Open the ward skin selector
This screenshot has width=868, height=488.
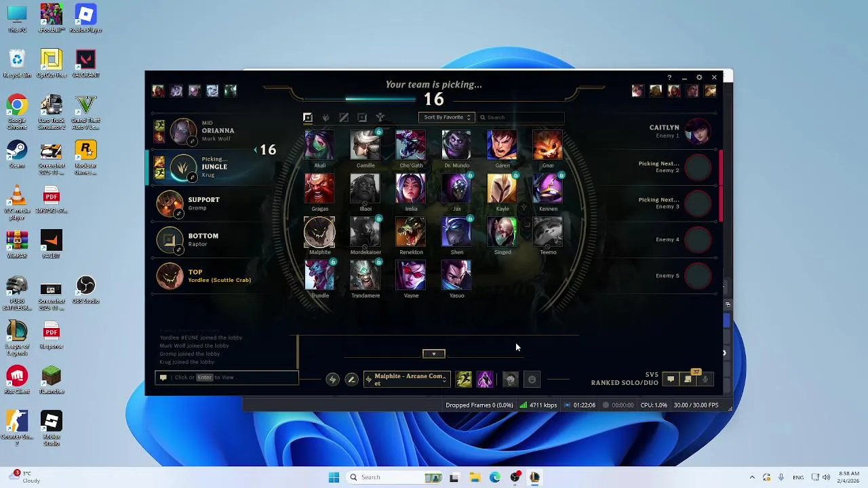(x=511, y=380)
